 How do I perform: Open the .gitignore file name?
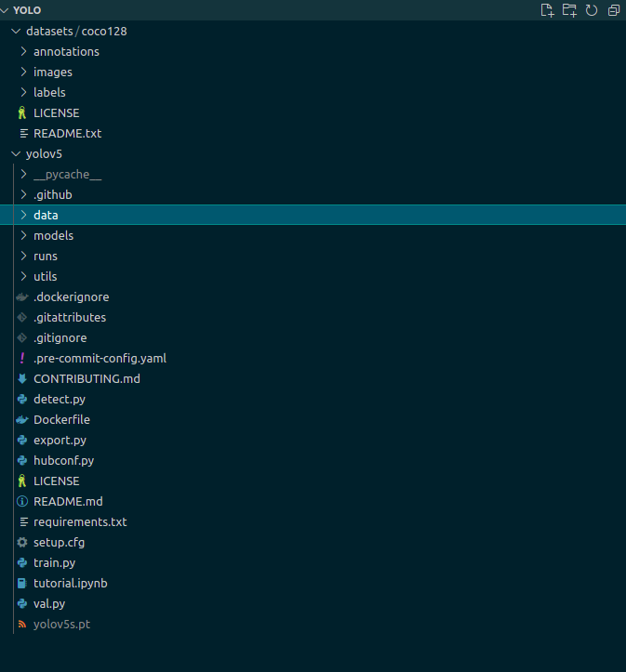point(60,337)
